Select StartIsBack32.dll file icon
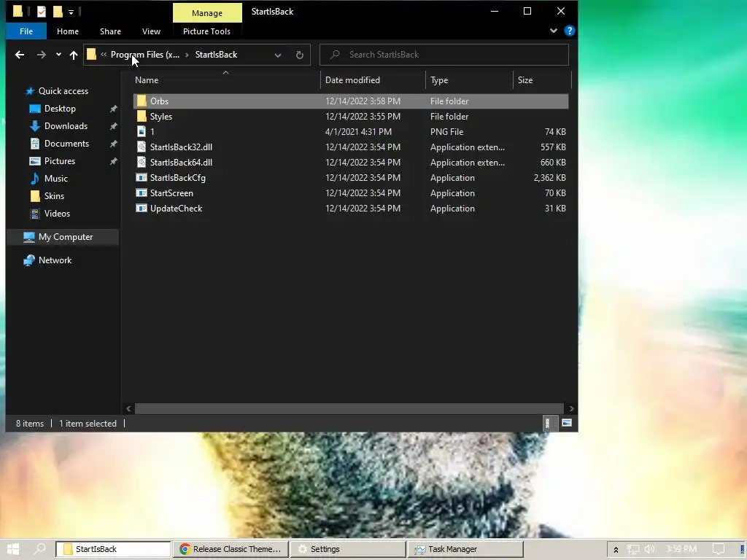This screenshot has width=747, height=560. [142, 147]
